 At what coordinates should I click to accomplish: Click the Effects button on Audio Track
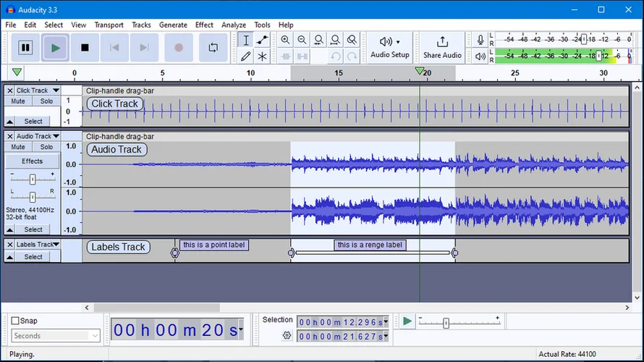click(32, 161)
